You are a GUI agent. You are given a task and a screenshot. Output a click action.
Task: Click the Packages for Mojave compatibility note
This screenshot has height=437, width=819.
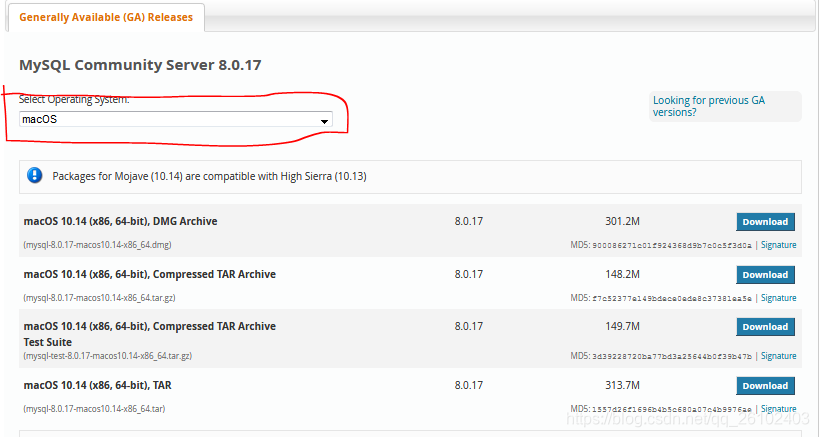[209, 176]
